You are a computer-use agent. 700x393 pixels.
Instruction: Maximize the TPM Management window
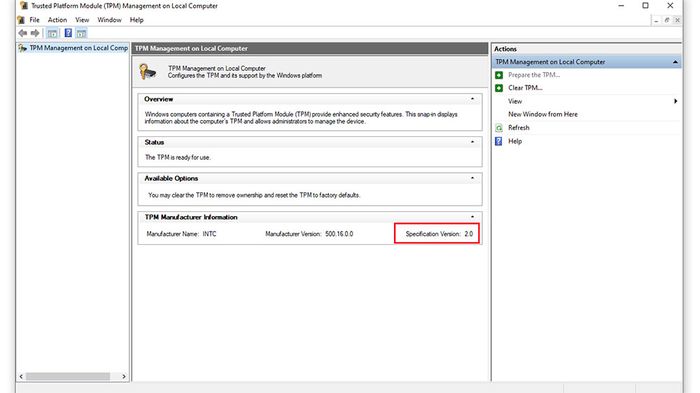(x=646, y=6)
